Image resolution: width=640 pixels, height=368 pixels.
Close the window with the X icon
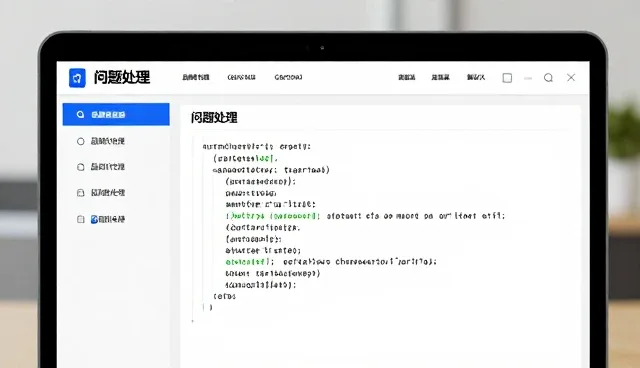571,78
